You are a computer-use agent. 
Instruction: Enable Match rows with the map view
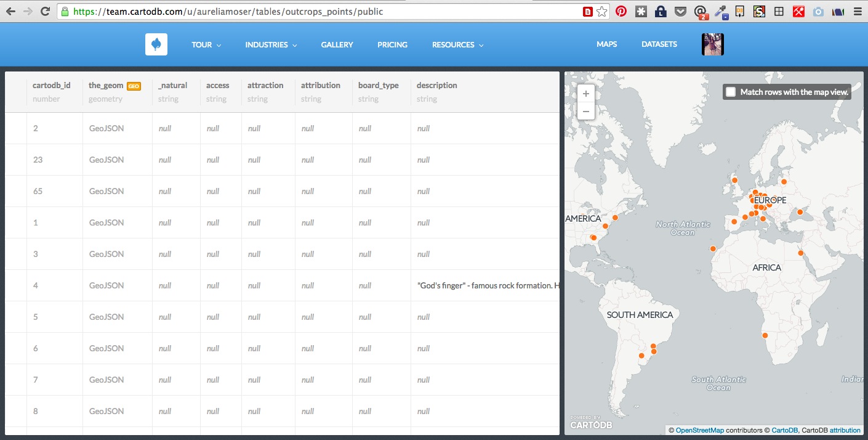(731, 92)
